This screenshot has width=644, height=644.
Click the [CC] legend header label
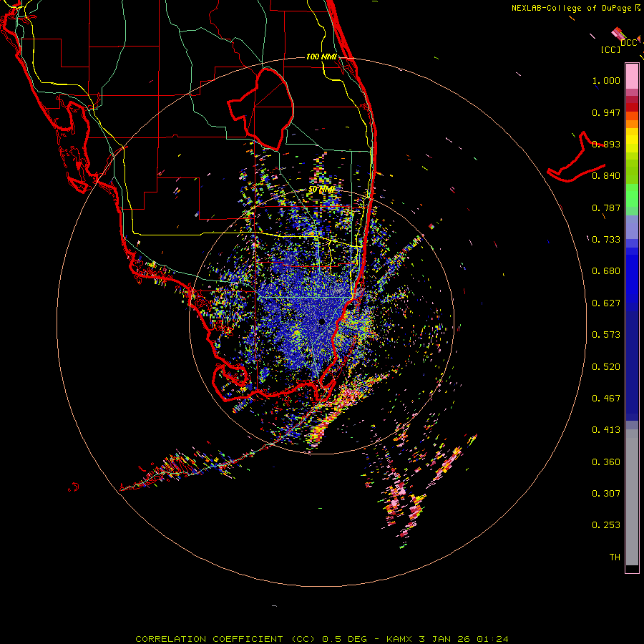point(610,49)
